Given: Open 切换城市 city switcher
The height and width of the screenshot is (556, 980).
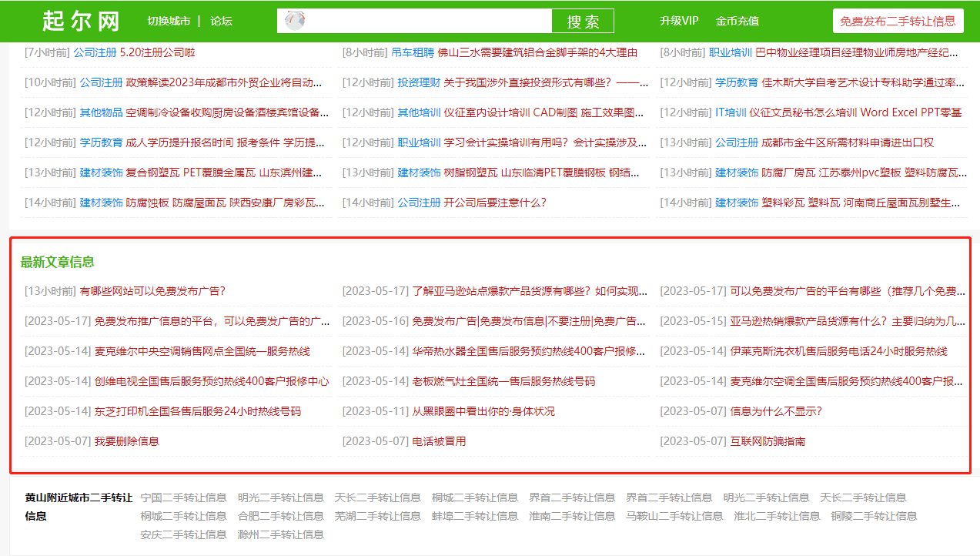Looking at the screenshot, I should pos(169,21).
